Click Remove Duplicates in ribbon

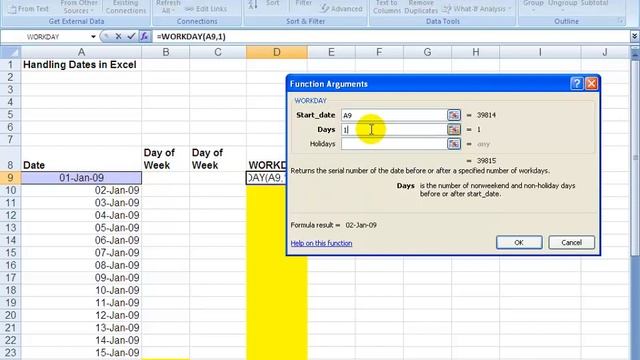click(x=421, y=6)
